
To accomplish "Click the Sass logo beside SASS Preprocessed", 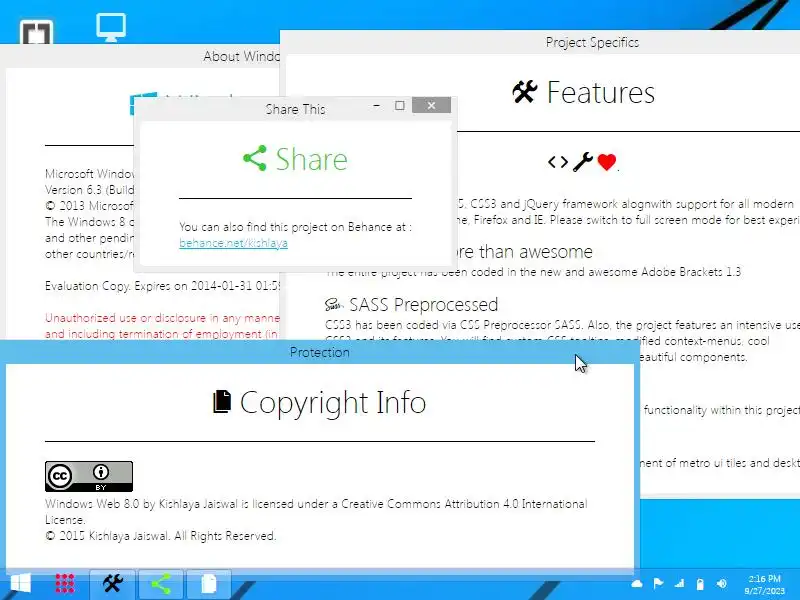I will click(333, 305).
